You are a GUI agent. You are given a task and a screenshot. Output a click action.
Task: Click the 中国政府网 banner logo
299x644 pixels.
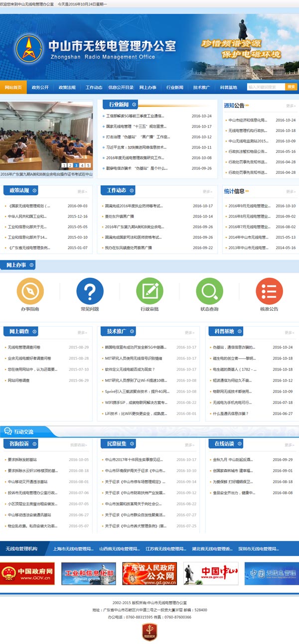27,574
